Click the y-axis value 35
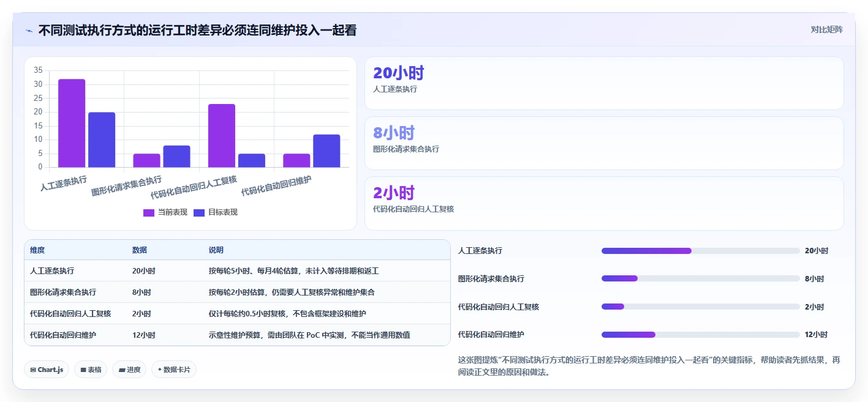This screenshot has width=868, height=402. coord(38,70)
